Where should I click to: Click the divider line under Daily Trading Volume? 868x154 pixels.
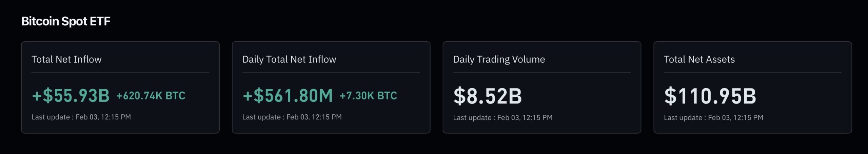click(542, 73)
